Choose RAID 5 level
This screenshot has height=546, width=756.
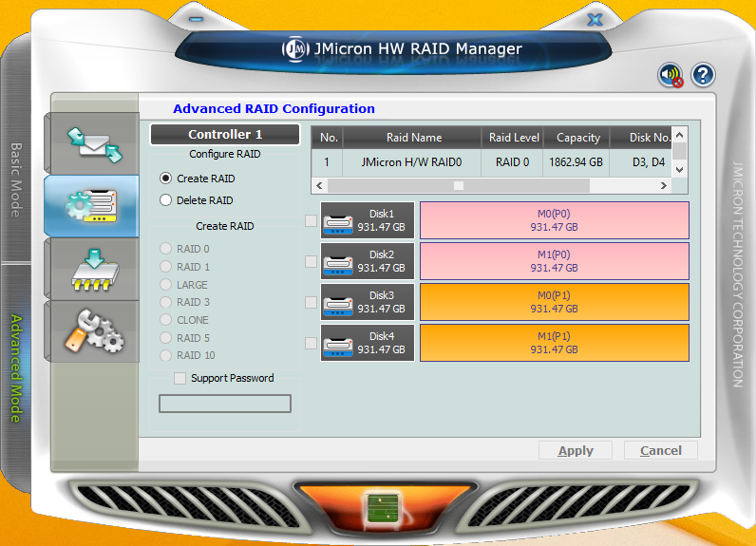pyautogui.click(x=165, y=338)
